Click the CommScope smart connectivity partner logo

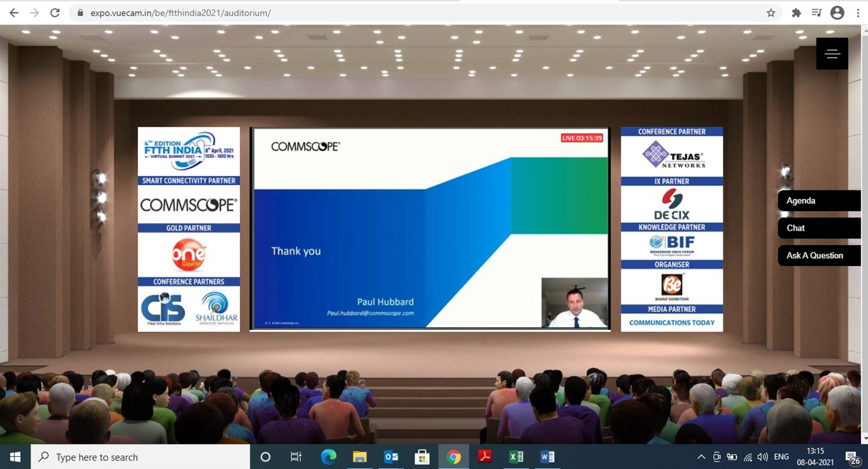click(x=189, y=205)
